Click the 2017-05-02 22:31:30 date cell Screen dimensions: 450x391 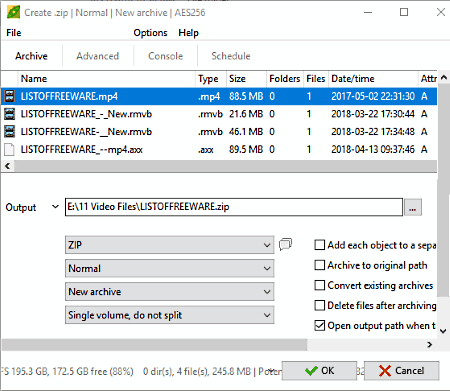click(373, 96)
